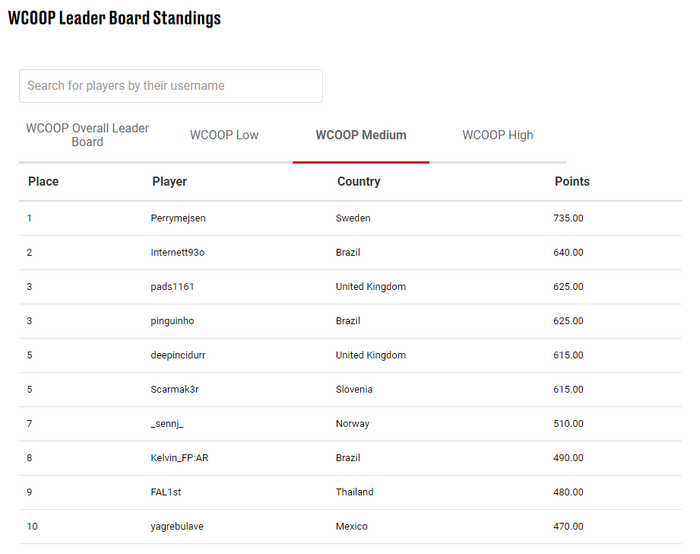Click player name pinguinho
The image size is (700, 554).
click(x=172, y=321)
